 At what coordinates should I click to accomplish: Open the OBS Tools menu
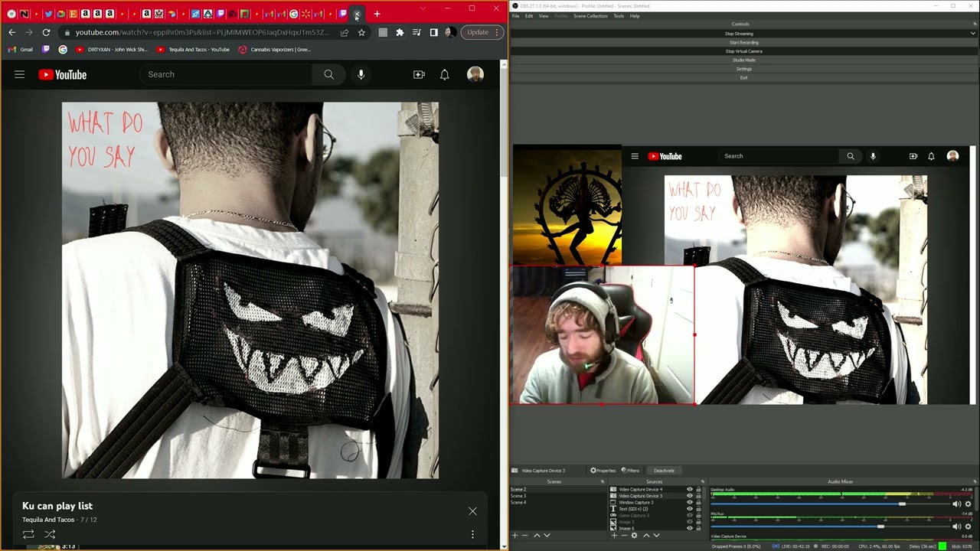619,16
